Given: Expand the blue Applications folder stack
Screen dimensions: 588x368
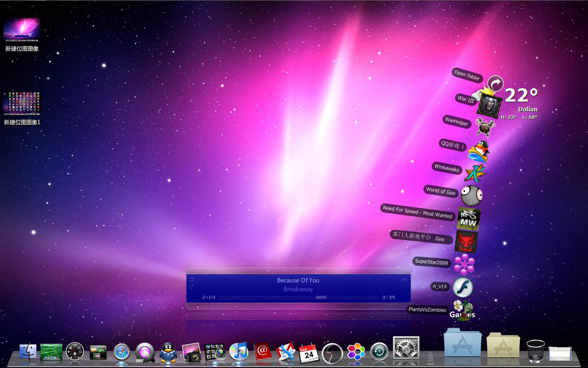Looking at the screenshot, I should pos(463,343).
